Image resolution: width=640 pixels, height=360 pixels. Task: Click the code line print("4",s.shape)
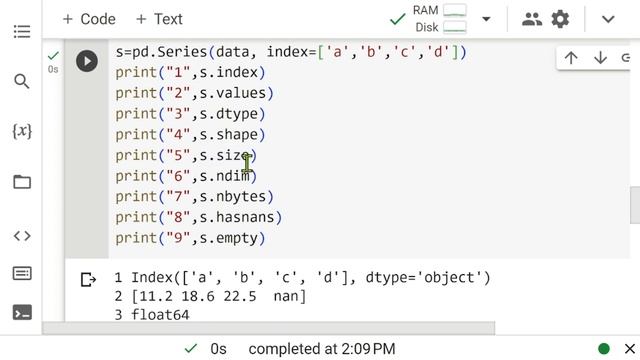point(190,135)
